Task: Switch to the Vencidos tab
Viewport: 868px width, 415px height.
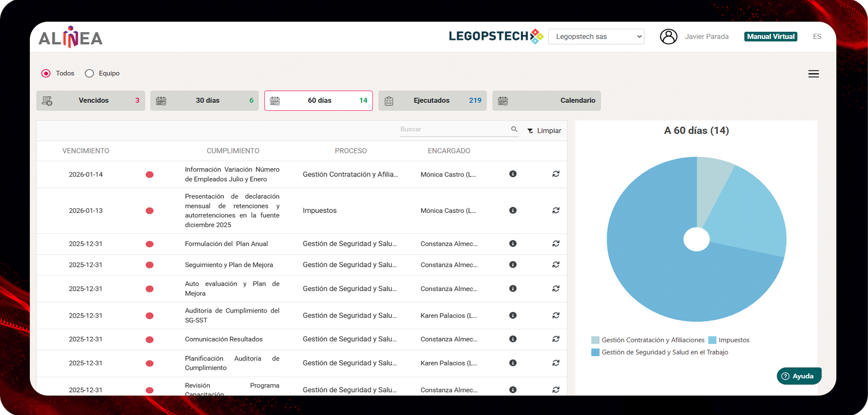Action: pos(90,101)
